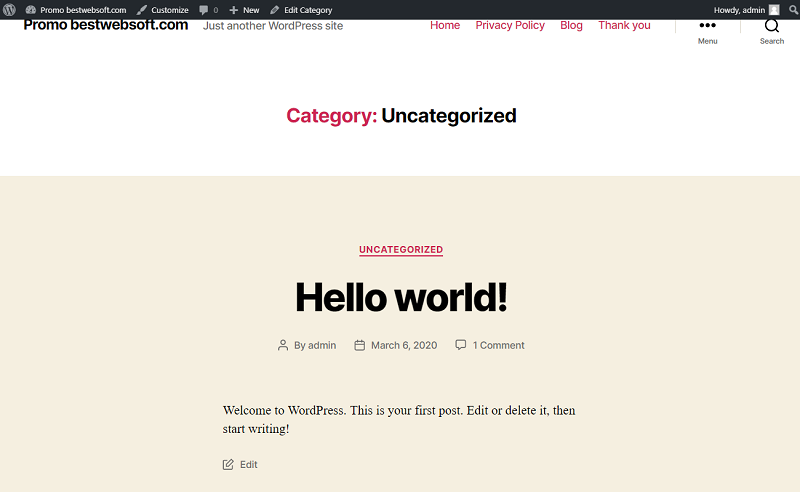Screen dimensions: 800x492
Task: Open the March 6, 2020 date link
Action: point(404,346)
